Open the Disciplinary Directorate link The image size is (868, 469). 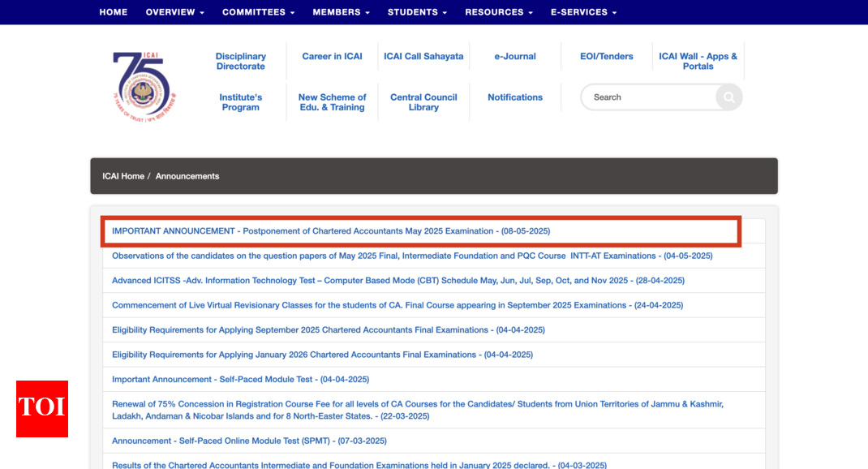tap(241, 62)
